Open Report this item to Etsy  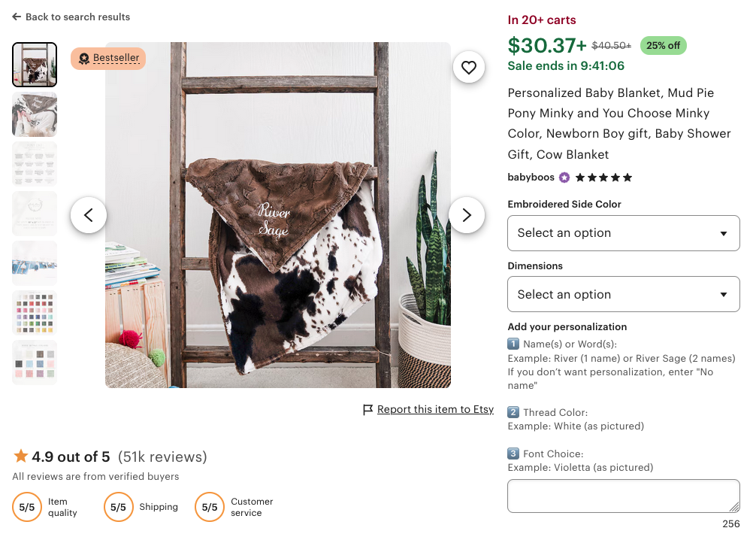point(436,409)
